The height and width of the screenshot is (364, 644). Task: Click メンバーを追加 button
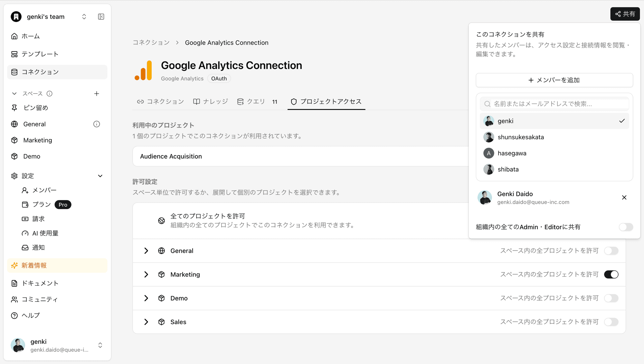coord(554,80)
